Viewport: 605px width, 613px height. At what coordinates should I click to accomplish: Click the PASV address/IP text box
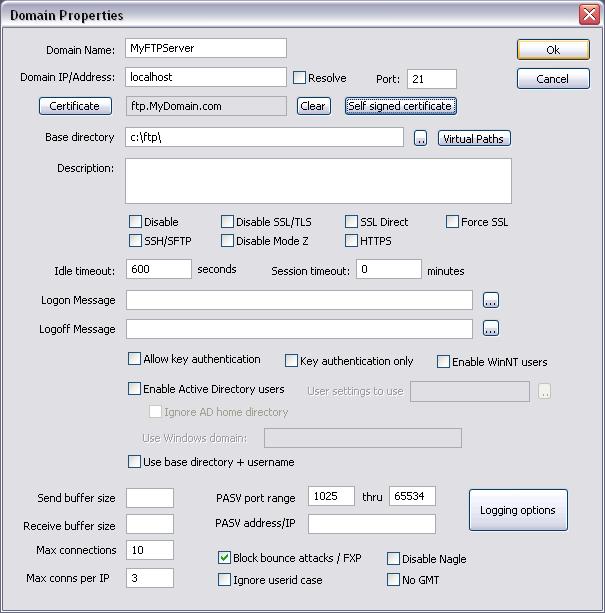[x=371, y=523]
